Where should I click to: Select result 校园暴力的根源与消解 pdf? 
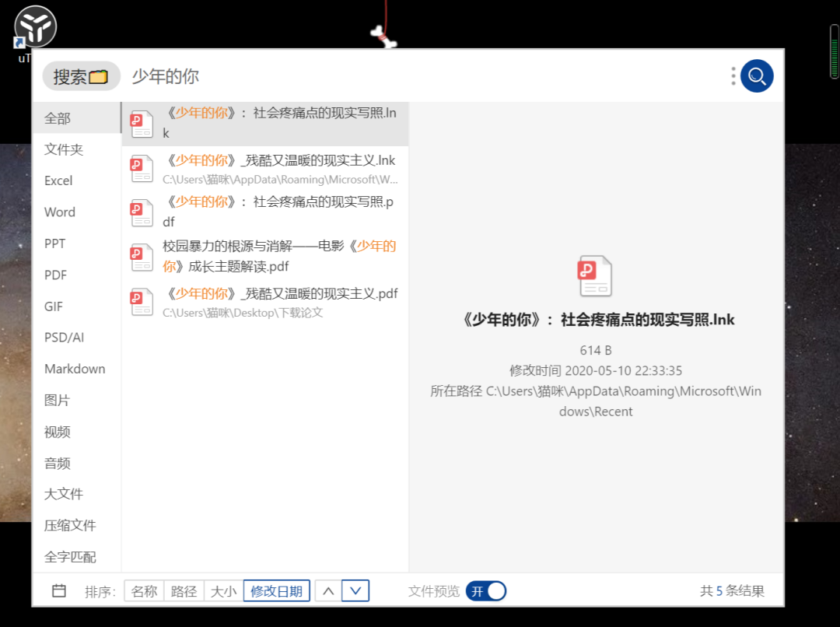pyautogui.click(x=265, y=257)
